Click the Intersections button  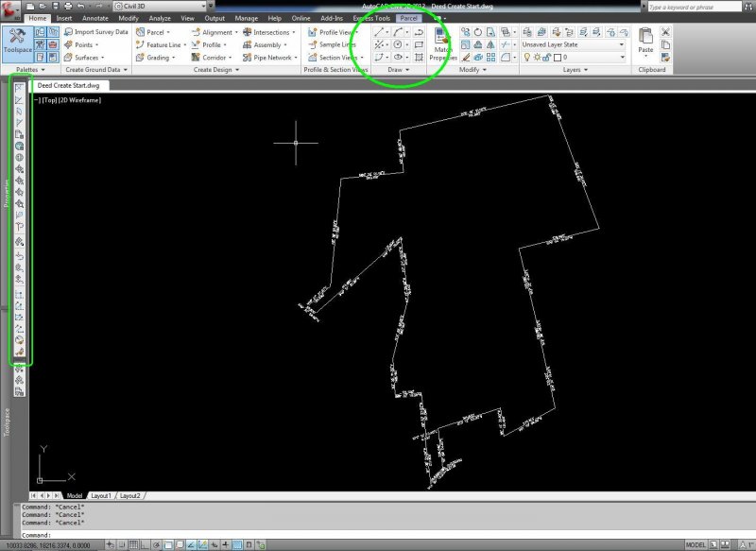pos(268,32)
